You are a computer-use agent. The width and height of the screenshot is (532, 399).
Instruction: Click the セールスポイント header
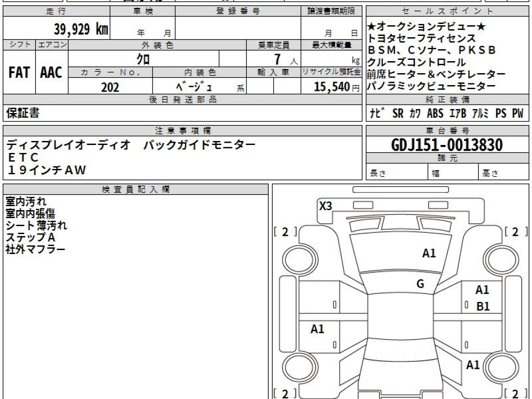447,12
